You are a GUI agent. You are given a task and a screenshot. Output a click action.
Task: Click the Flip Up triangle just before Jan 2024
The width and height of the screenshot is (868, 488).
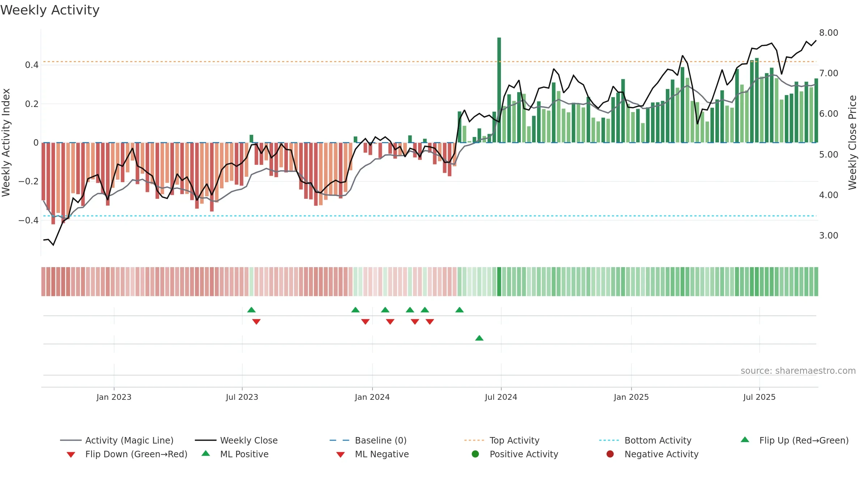[x=356, y=310]
